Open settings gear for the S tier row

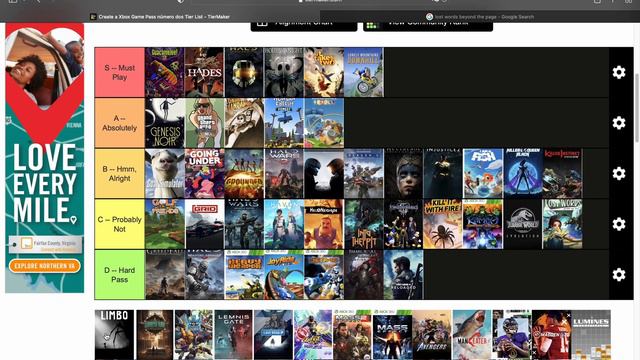coord(619,72)
